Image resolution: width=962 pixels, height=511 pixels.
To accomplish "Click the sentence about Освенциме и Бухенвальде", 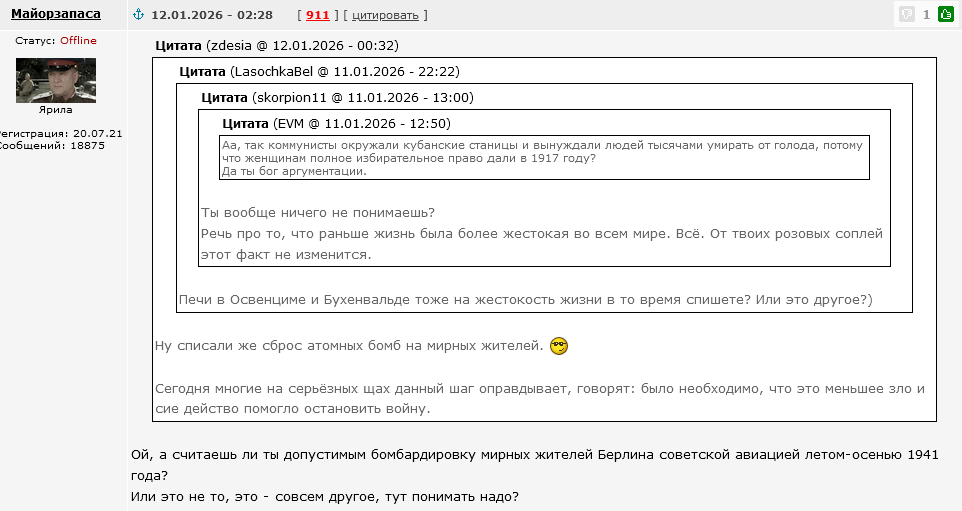I will tap(525, 300).
